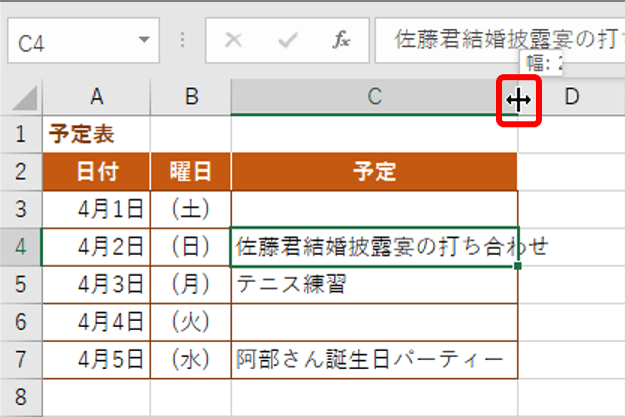Screen dimensions: 625x417
Task: Click the (水) weekday cell
Action: (x=191, y=359)
